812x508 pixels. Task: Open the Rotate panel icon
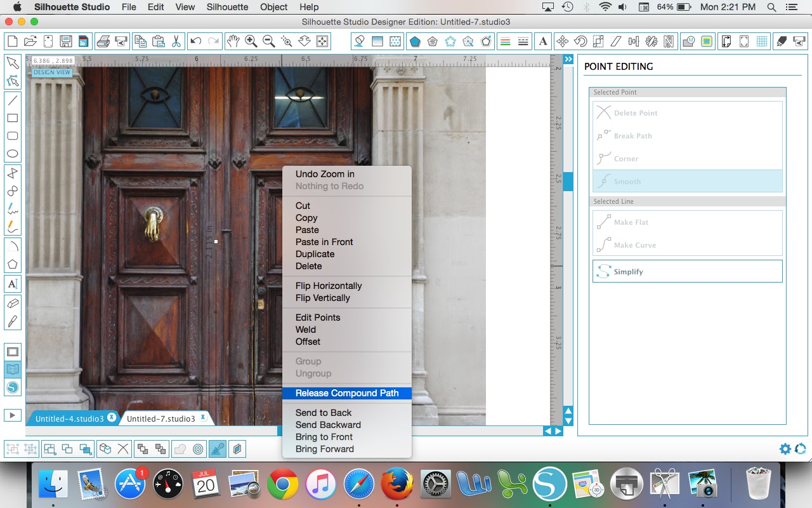[580, 41]
